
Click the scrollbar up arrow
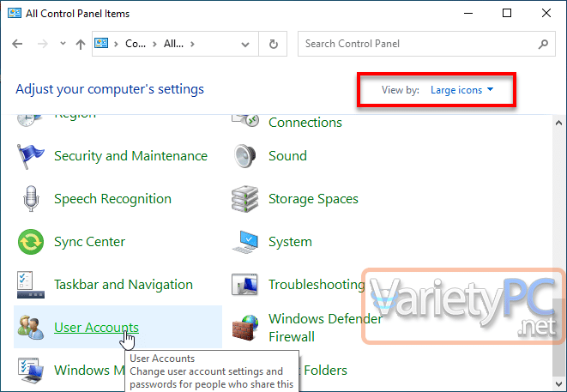[x=558, y=123]
